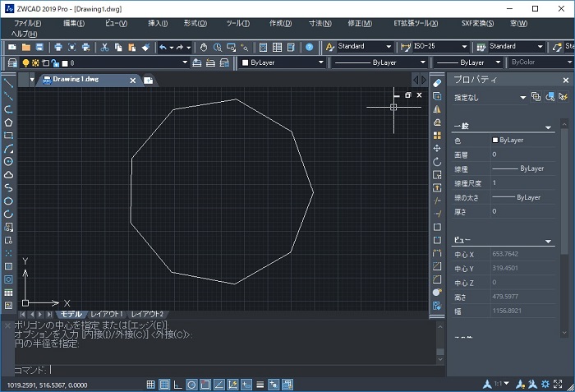Select the Table tool in left toolbar
The width and height of the screenshot is (575, 392).
[x=8, y=293]
